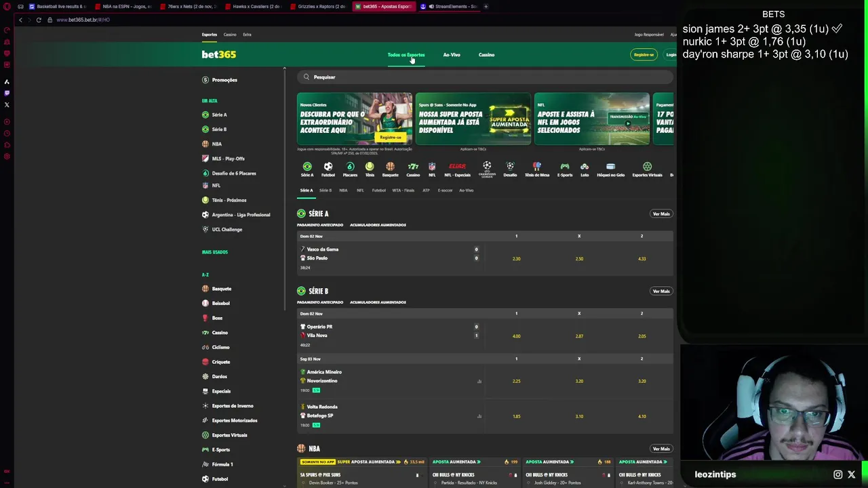The image size is (868, 488).
Task: Choose the Tênis ball icon
Action: (x=370, y=166)
